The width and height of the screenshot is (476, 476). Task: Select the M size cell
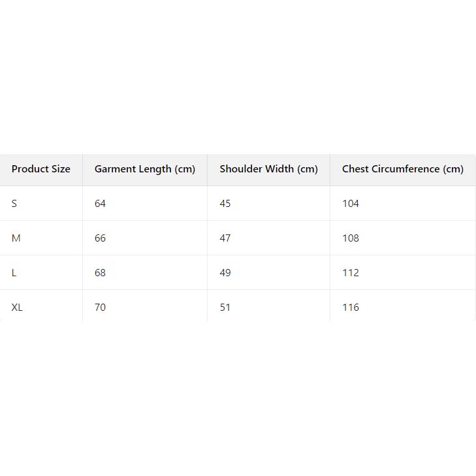coord(16,238)
